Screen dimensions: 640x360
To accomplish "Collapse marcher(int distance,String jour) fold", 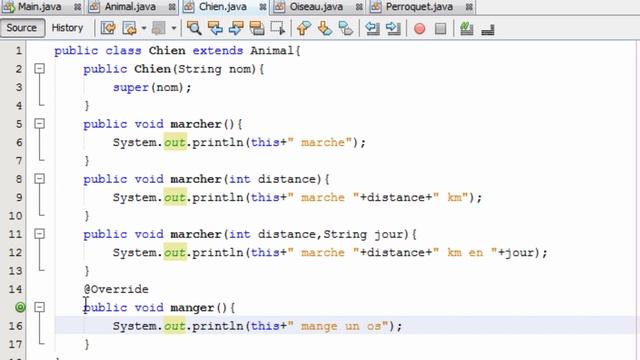I will tap(39, 234).
